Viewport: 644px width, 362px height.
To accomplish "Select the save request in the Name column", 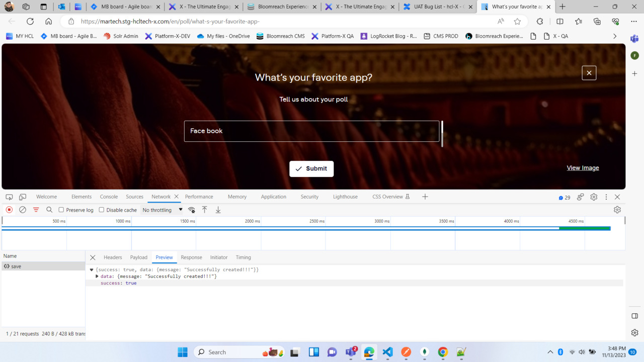I will (x=17, y=266).
